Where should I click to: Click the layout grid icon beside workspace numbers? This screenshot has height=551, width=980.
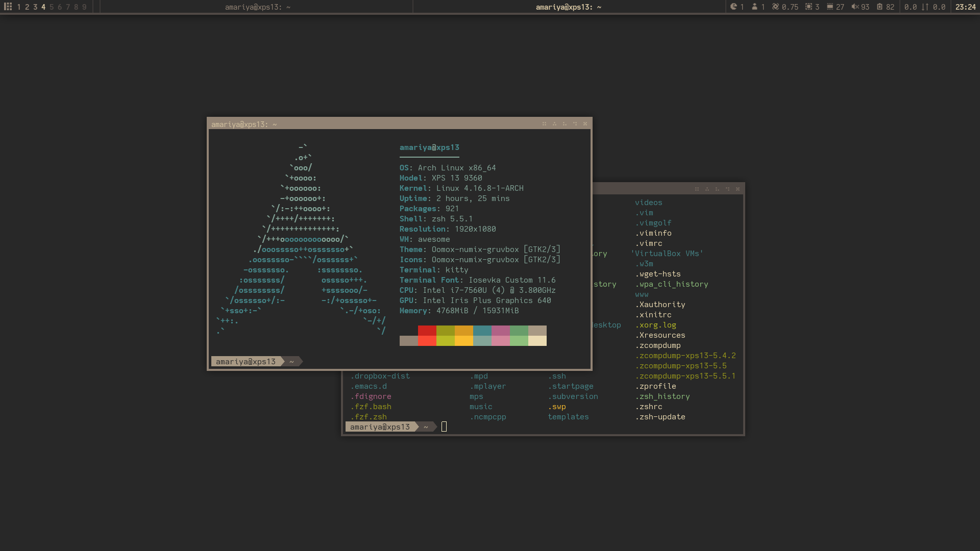coord(8,7)
